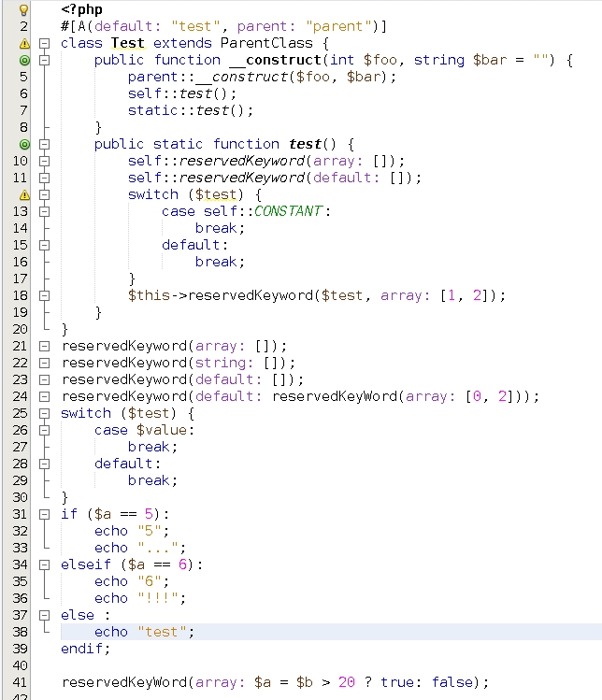The width and height of the screenshot is (602, 700).
Task: Click line number 20 in the gutter
Action: tap(20, 329)
